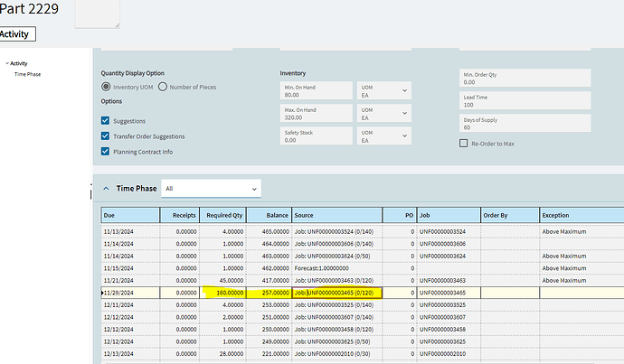Collapse the Time Phase section chevron

pyautogui.click(x=106, y=189)
